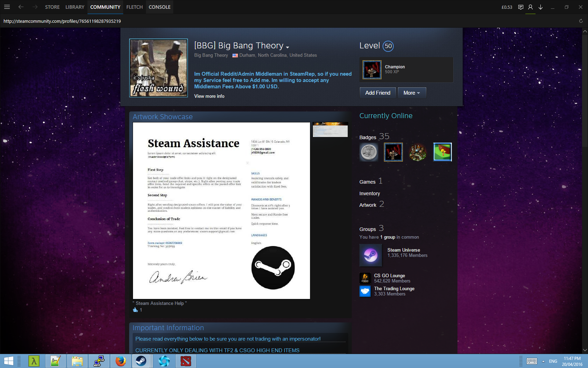
Task: Switch to the LIBRARY tab
Action: coord(75,7)
